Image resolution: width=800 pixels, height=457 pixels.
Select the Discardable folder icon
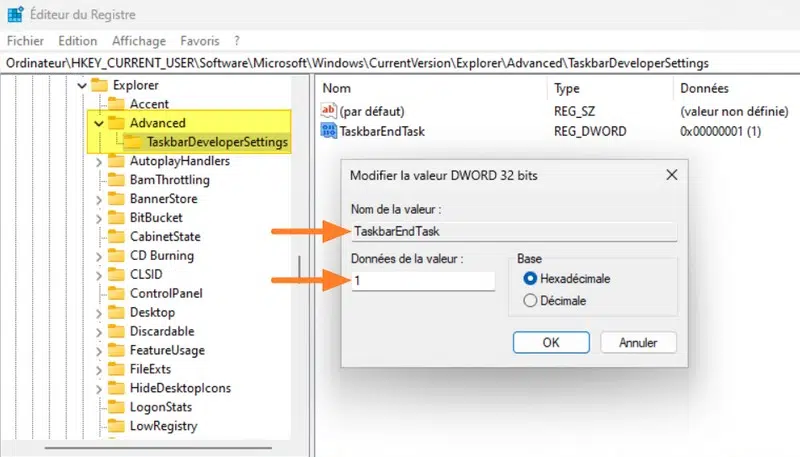click(116, 331)
